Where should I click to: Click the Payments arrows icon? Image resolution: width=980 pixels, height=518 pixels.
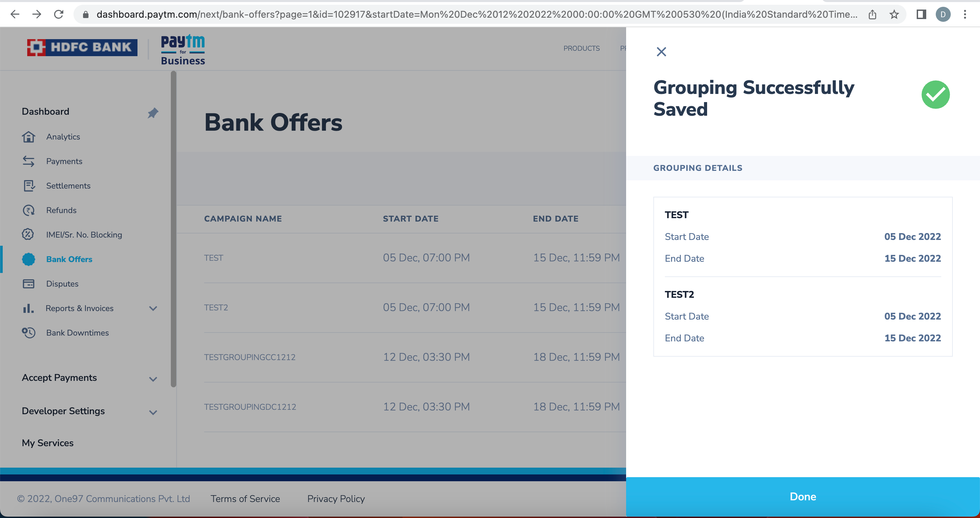tap(29, 161)
